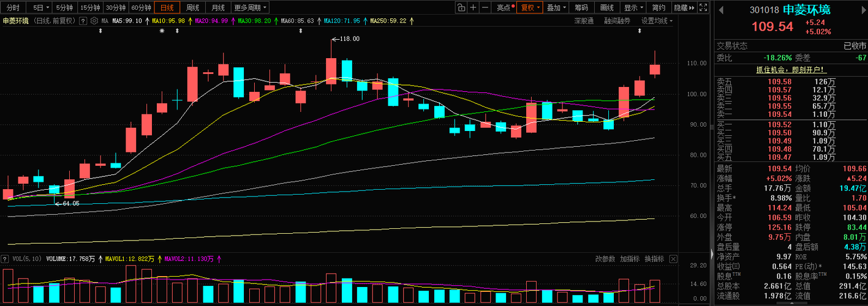Toggle 筹码 chip distribution
868x306 pixels.
(581, 8)
